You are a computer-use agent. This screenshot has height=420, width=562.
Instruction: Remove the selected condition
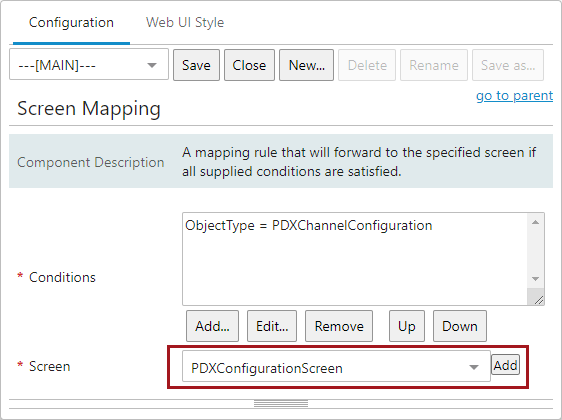pyautogui.click(x=339, y=326)
